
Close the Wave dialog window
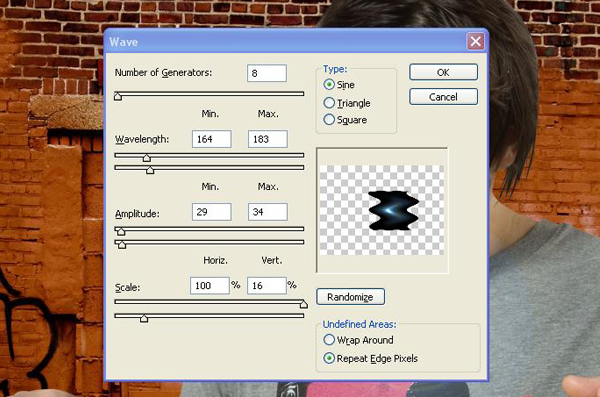pyautogui.click(x=476, y=41)
